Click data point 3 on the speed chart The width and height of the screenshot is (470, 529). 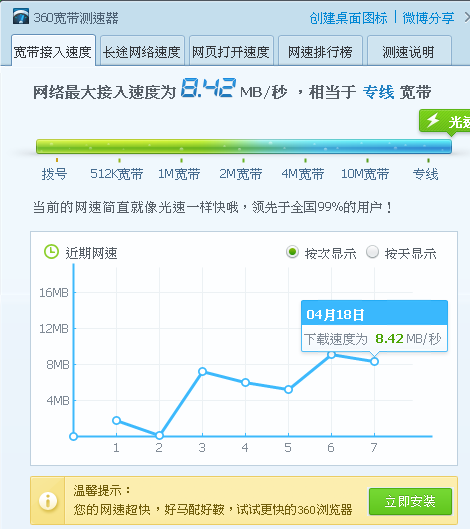[x=202, y=371]
